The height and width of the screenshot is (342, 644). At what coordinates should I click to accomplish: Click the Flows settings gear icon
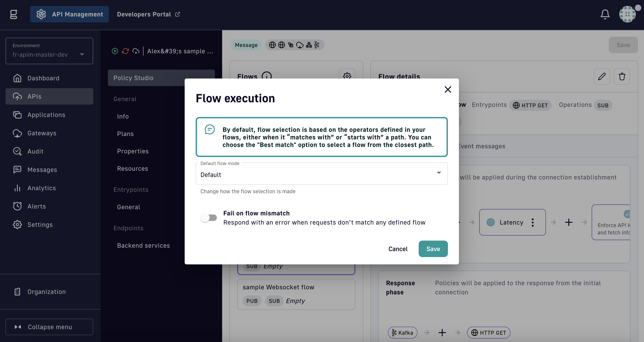(347, 76)
